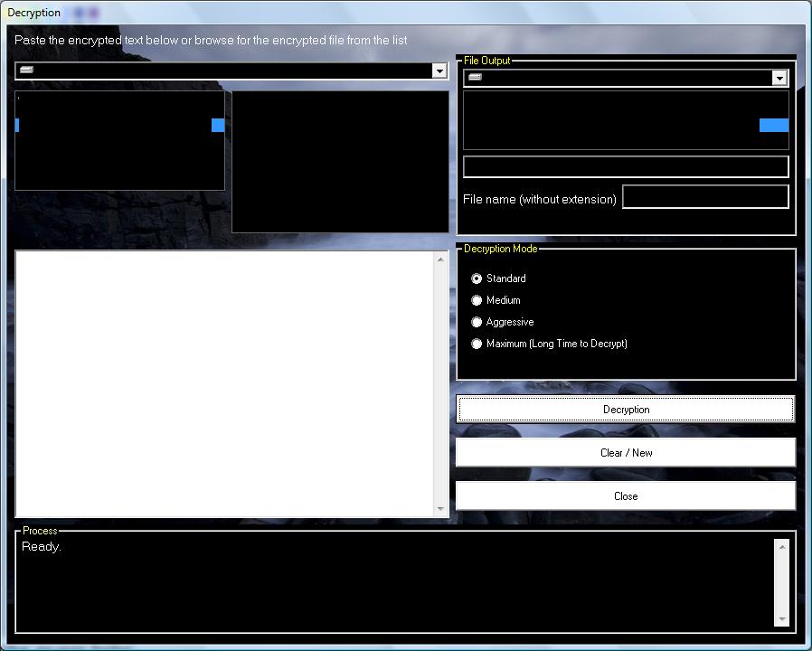The width and height of the screenshot is (812, 651).
Task: Click the Clear / New button
Action: [x=626, y=453]
